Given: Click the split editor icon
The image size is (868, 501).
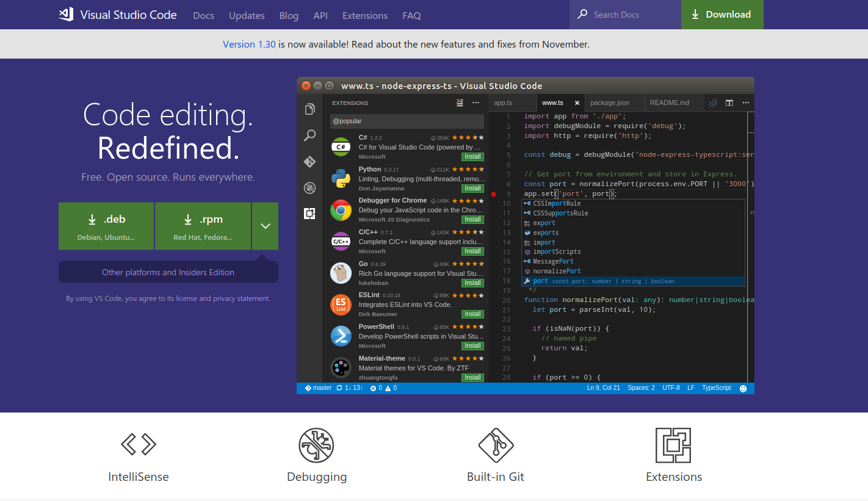Looking at the screenshot, I should pyautogui.click(x=729, y=103).
